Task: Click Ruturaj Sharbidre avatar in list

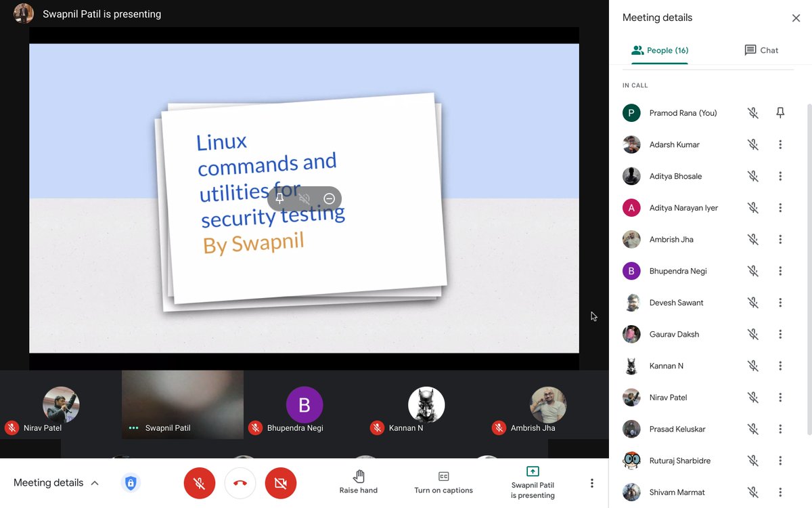Action: click(x=631, y=461)
